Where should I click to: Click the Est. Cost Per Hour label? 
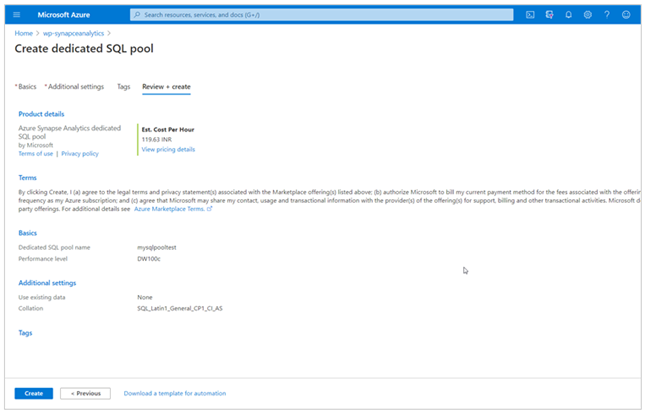pos(168,130)
